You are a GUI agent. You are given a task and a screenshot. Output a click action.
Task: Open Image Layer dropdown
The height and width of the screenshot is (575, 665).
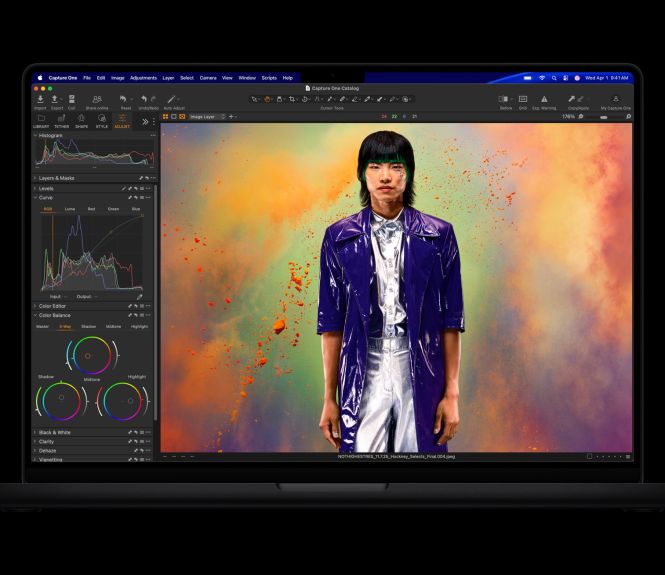click(207, 117)
